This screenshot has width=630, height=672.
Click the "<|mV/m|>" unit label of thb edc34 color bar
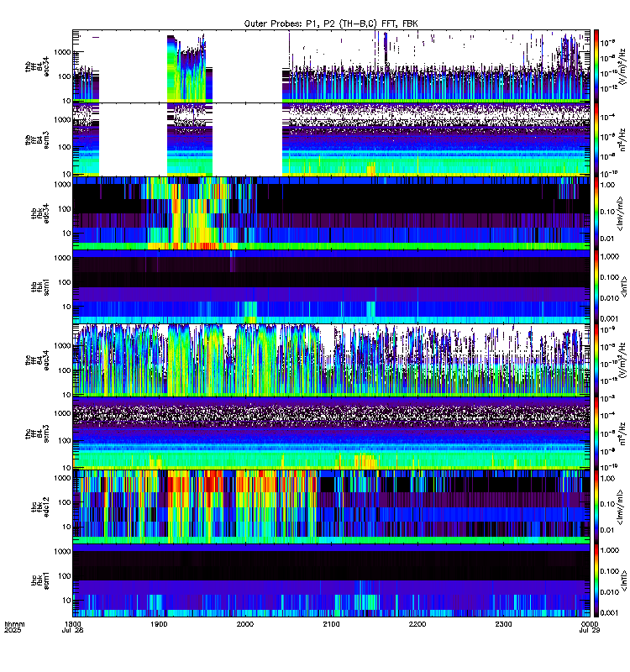[x=620, y=214]
